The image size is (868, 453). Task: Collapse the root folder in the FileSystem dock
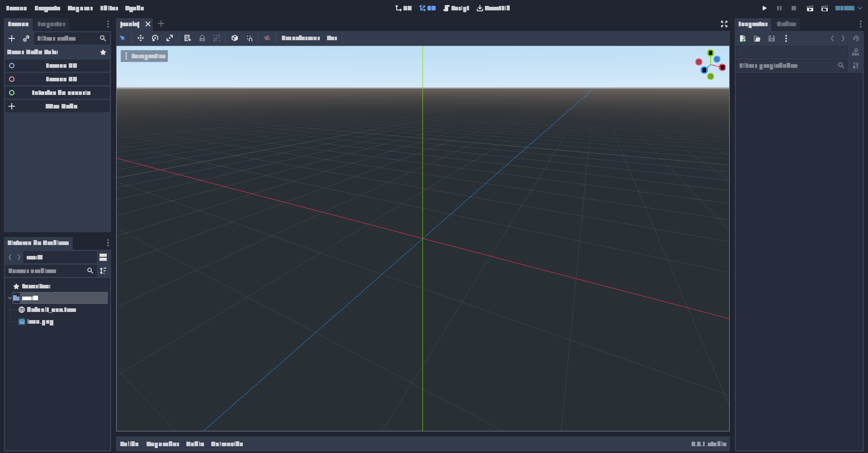coord(9,298)
